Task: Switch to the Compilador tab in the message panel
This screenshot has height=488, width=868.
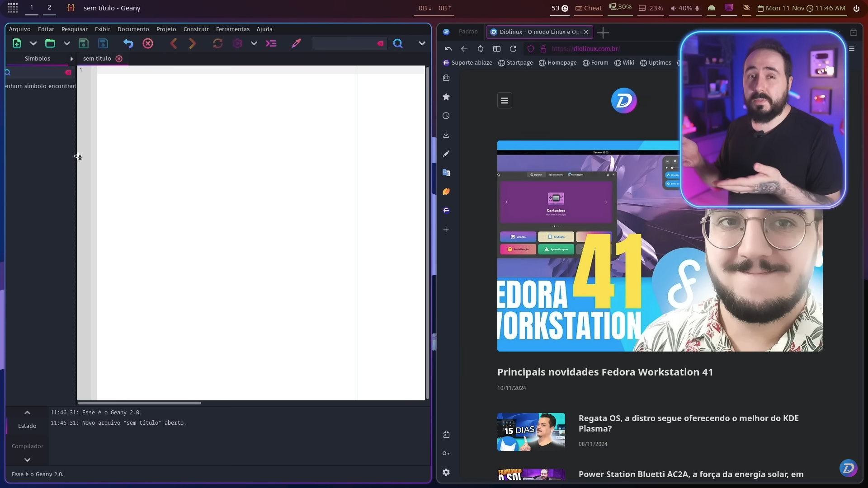Action: click(27, 446)
